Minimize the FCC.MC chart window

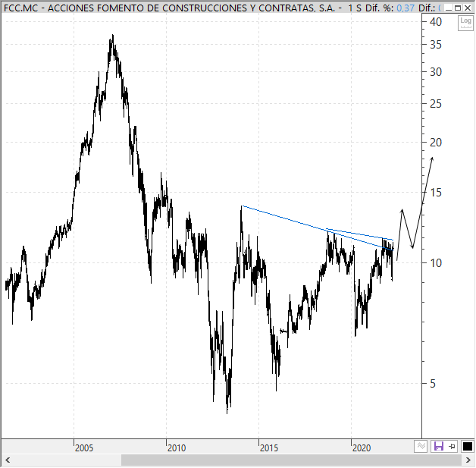449,8
